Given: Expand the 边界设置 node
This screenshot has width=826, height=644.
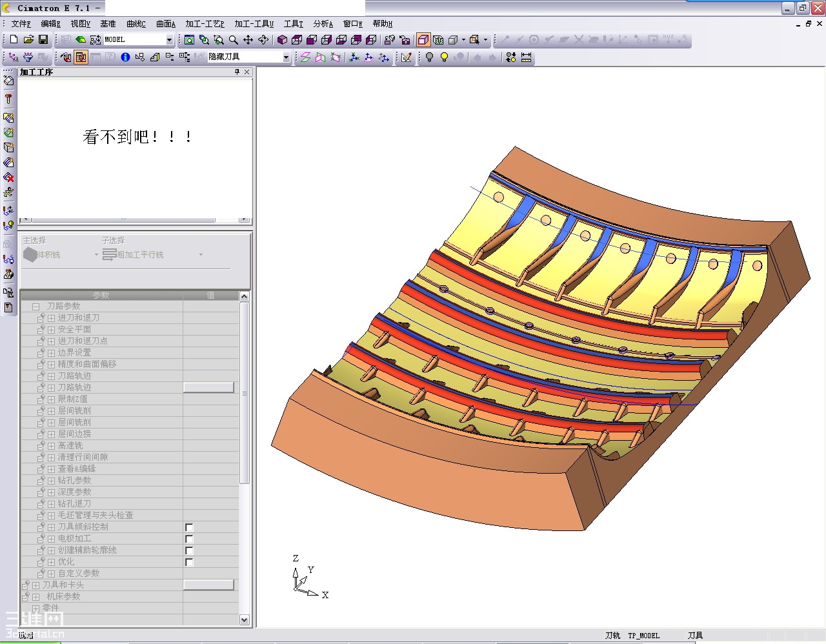Looking at the screenshot, I should click(51, 353).
